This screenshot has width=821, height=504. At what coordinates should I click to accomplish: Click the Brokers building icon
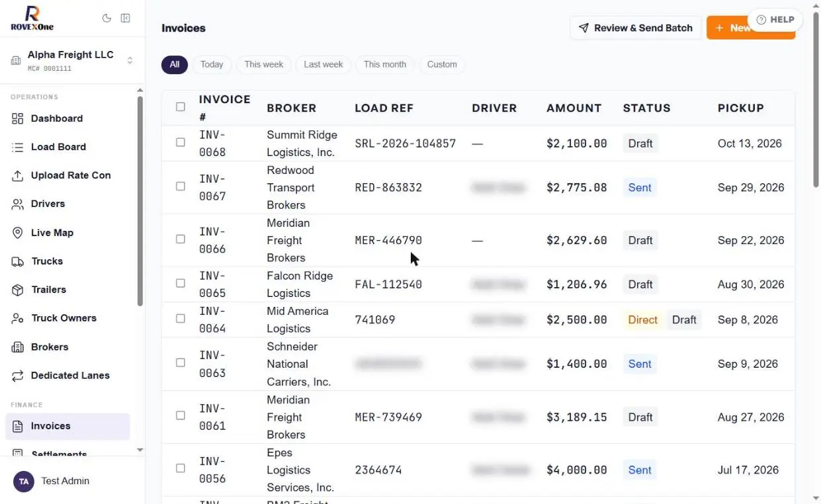[x=18, y=347]
